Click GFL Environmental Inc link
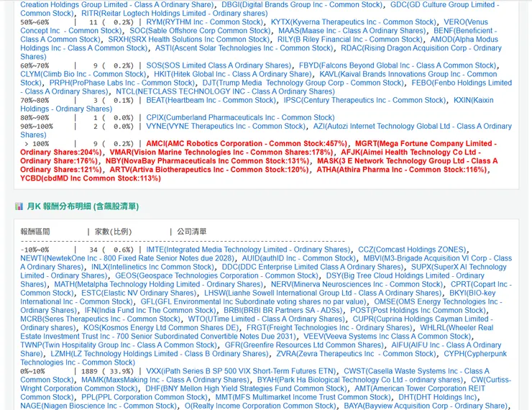Viewport: 532px width, 410px height. click(x=254, y=301)
